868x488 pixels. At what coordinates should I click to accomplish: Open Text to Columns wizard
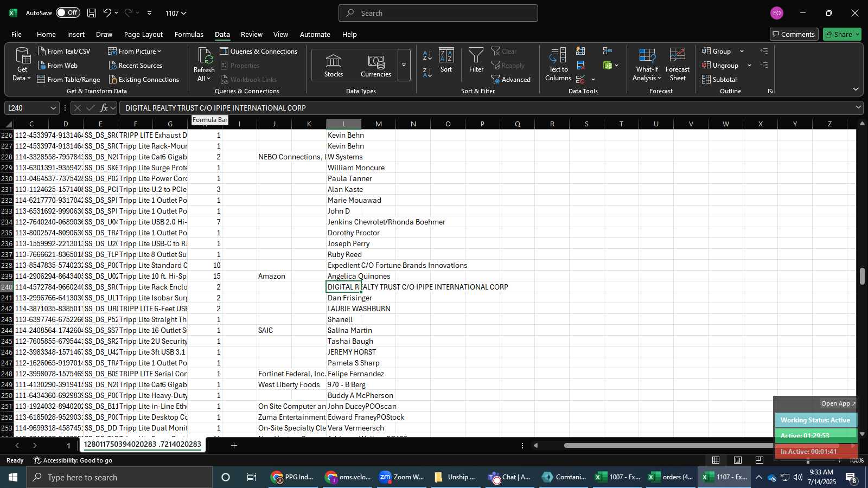click(558, 64)
